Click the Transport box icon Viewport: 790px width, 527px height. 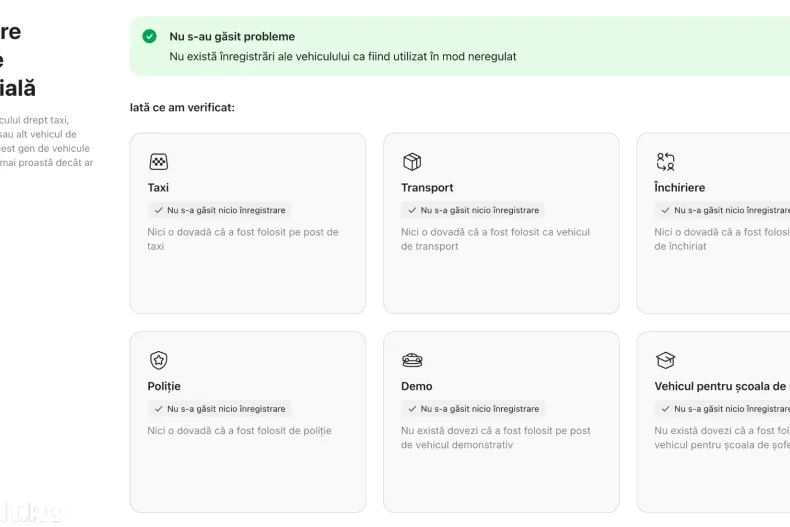pyautogui.click(x=411, y=162)
